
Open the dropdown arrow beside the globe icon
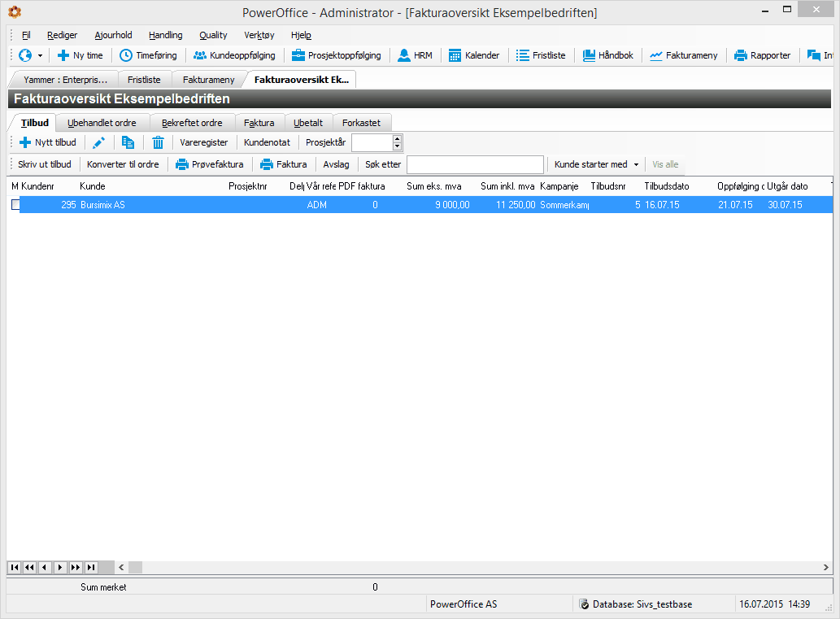click(x=40, y=56)
